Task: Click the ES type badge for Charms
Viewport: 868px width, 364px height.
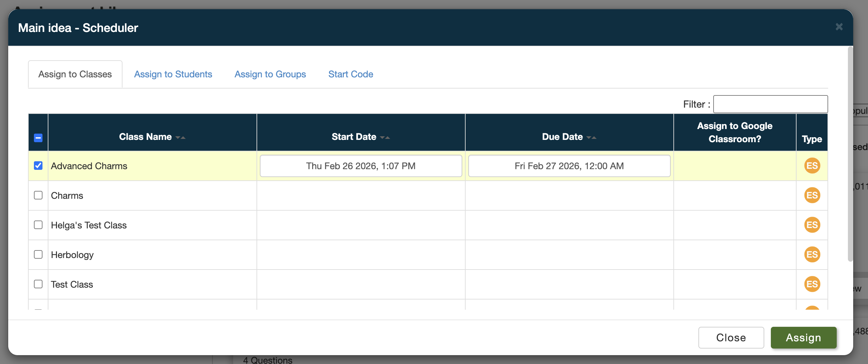Action: pos(812,195)
